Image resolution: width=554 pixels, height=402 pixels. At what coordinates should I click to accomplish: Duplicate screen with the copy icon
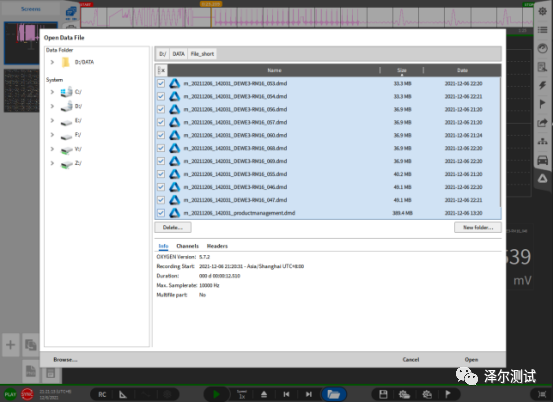tap(31, 344)
